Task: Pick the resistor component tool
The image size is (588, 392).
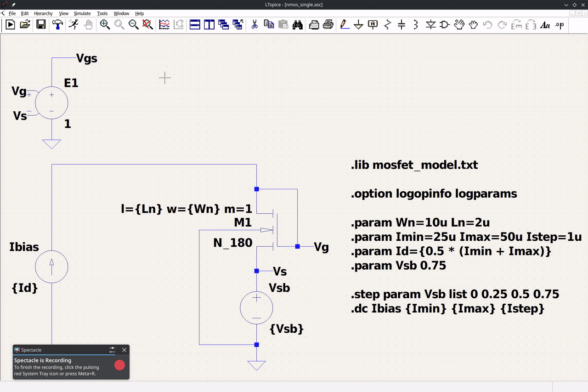Action: [387, 25]
